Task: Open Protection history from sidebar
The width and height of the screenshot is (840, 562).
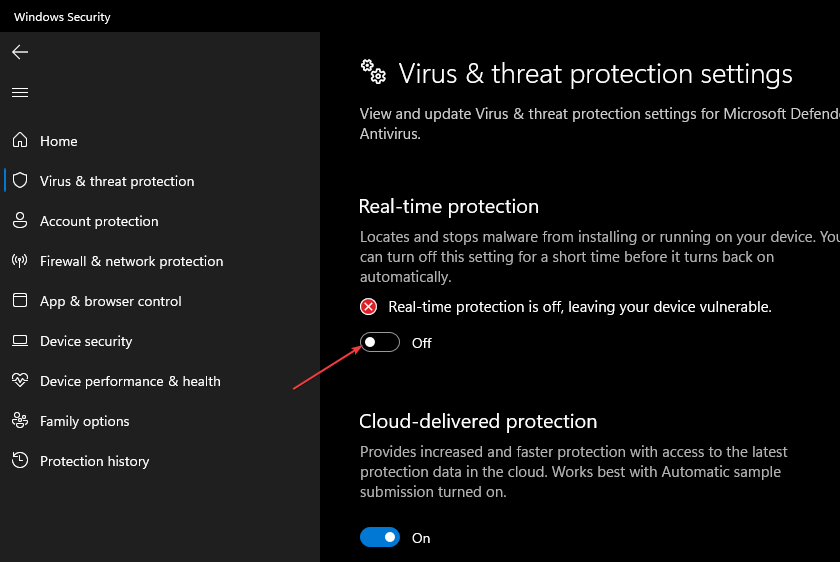Action: pos(94,461)
